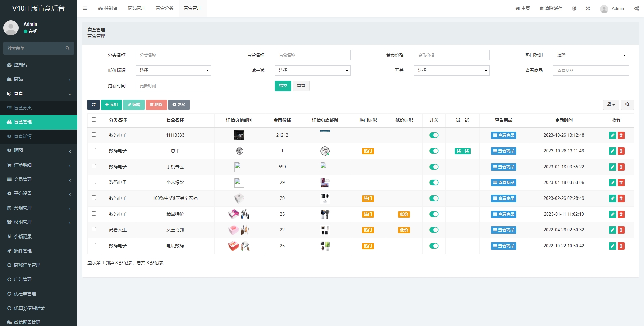
Task: Click the hamburger menu toggle icon
Action: (85, 8)
